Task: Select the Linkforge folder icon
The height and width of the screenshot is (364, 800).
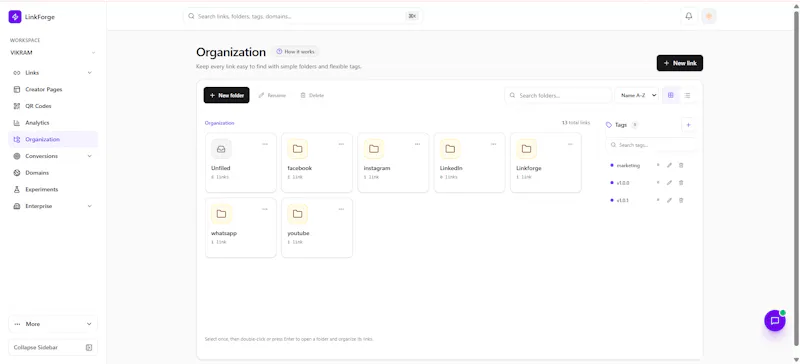Action: (527, 149)
